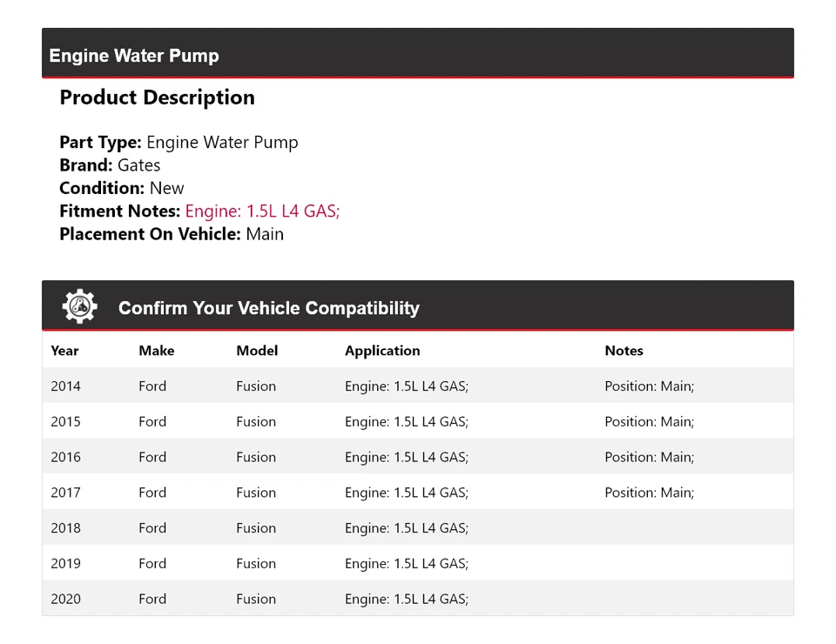836x644 pixels.
Task: Click the Model column header
Action: pyautogui.click(x=257, y=351)
